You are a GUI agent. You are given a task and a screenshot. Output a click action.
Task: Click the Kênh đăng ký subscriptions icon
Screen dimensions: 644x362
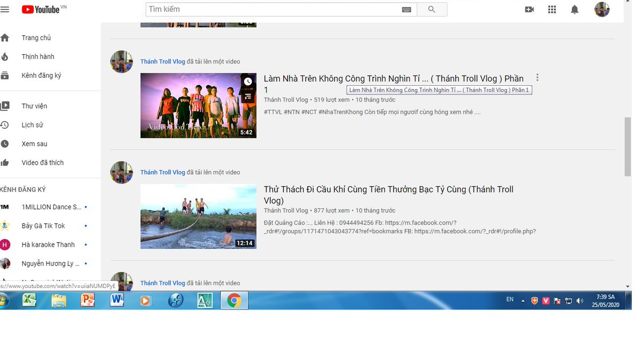tap(5, 76)
